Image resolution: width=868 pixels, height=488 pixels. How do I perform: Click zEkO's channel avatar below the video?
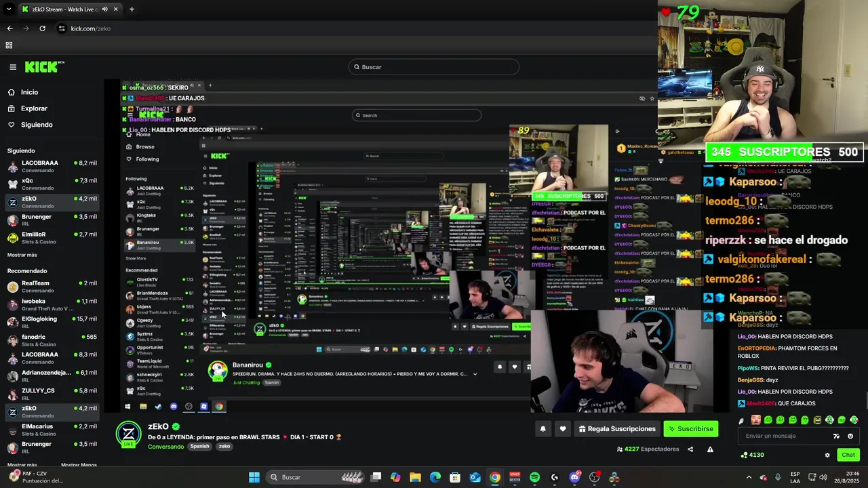point(128,434)
